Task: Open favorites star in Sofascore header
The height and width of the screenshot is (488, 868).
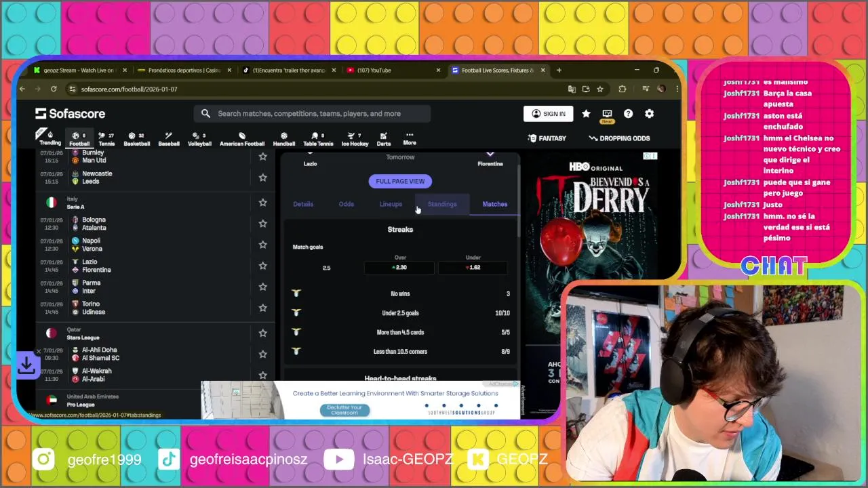Action: point(586,114)
